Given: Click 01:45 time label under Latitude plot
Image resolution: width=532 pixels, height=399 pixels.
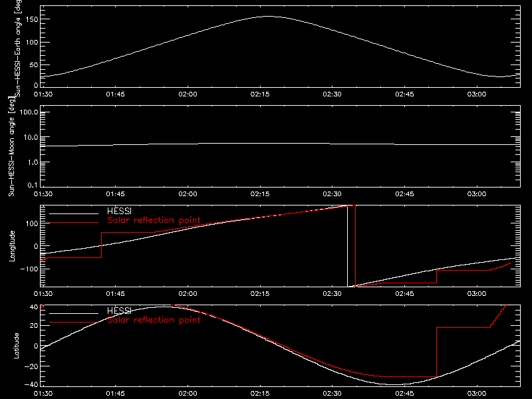Looking at the screenshot, I should tap(115, 394).
